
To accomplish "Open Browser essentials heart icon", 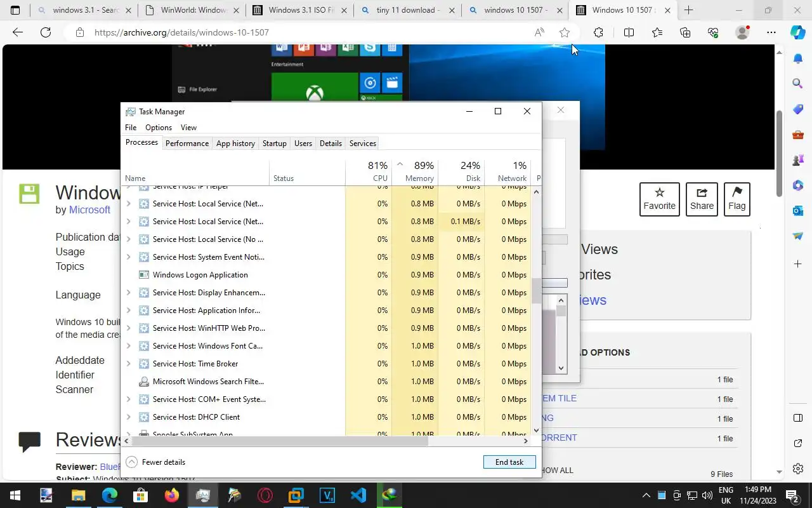I will coord(713,32).
